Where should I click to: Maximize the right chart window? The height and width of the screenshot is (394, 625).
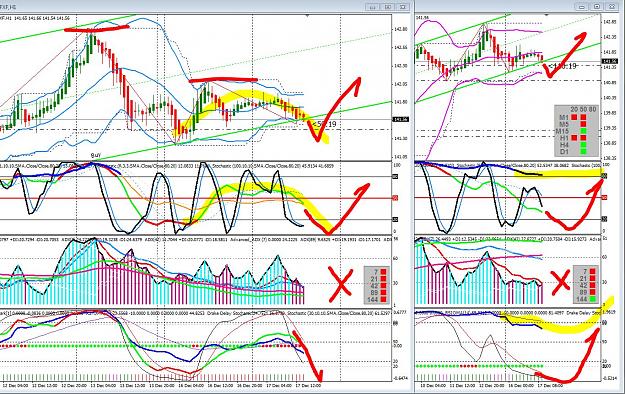pyautogui.click(x=597, y=7)
